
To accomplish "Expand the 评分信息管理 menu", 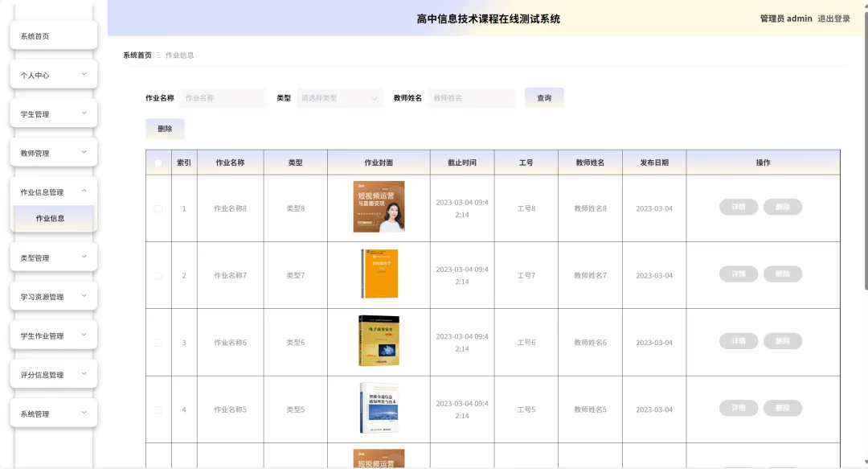I will 54,375.
